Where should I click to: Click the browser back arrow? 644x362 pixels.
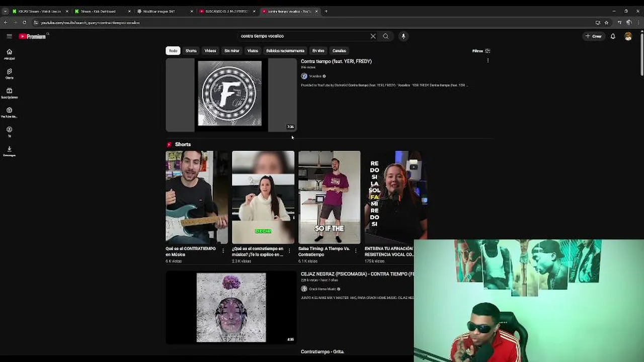tap(6, 23)
